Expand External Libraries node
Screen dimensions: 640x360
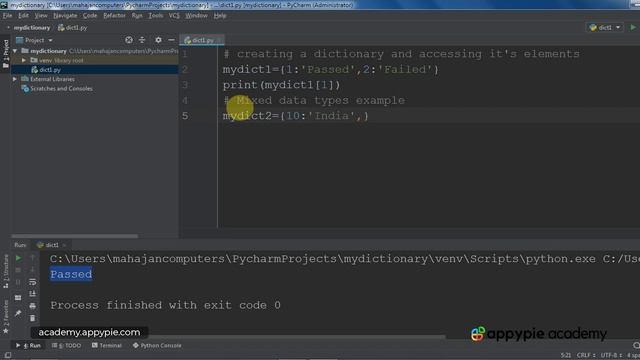[x=15, y=79]
